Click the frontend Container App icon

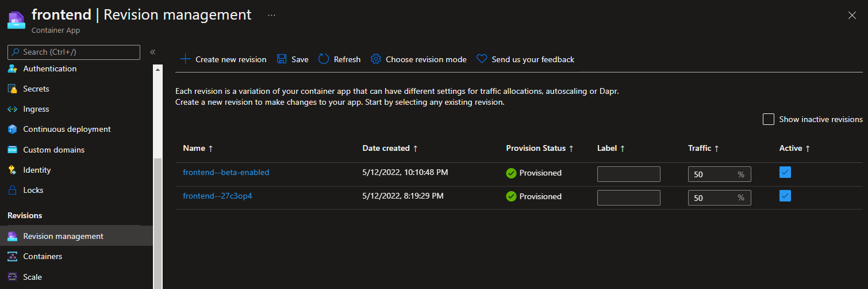[16, 20]
